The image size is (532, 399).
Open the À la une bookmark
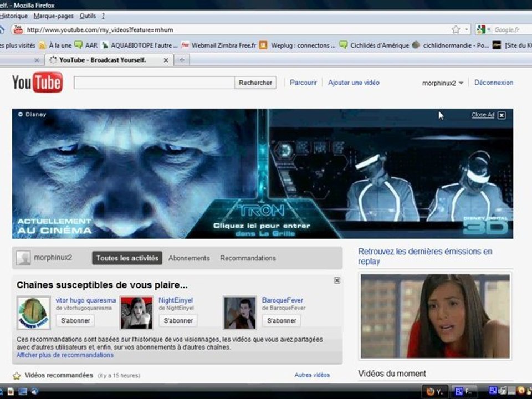[55, 45]
